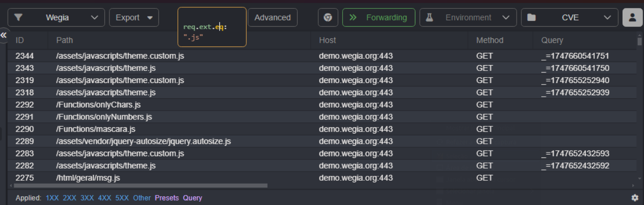Click the user account avatar icon

pyautogui.click(x=632, y=17)
